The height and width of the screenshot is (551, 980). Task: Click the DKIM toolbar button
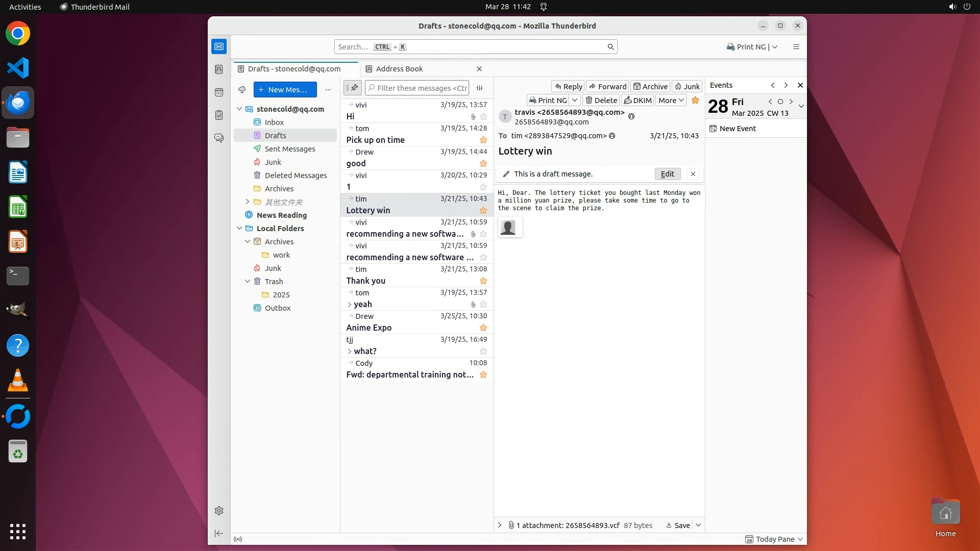click(x=638, y=101)
